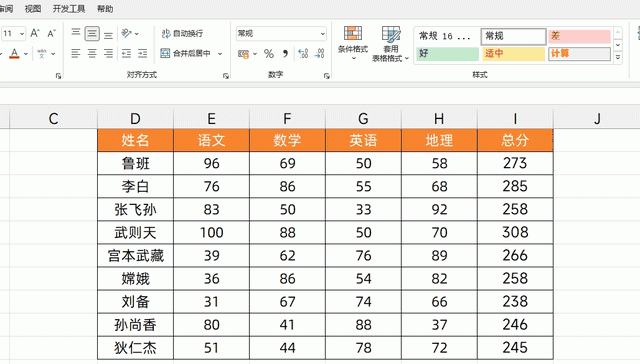640x364 pixels.
Task: Center text horizontally
Action: coord(92,53)
